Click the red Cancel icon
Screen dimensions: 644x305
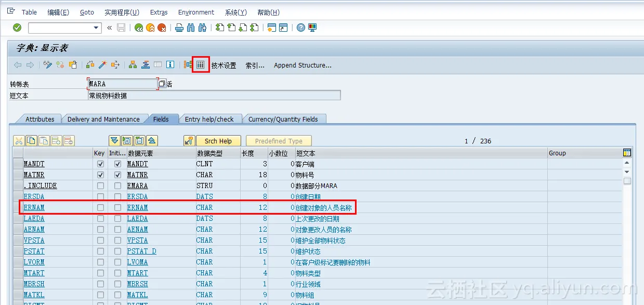tap(162, 28)
